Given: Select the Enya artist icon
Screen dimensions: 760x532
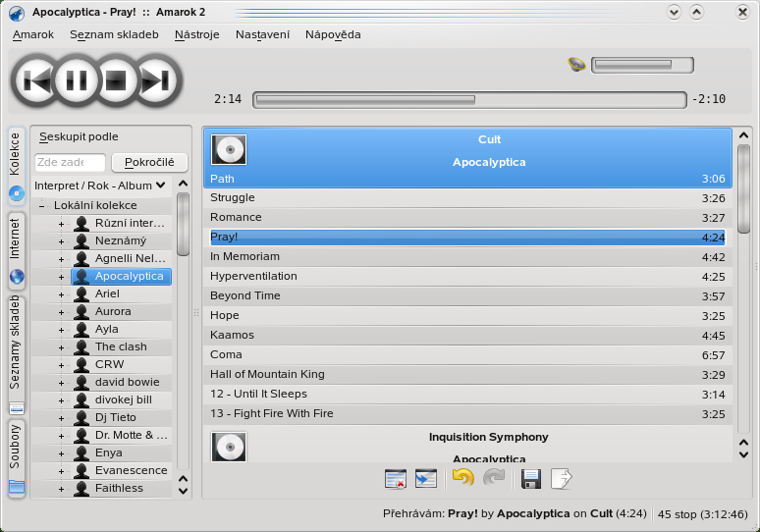Looking at the screenshot, I should pyautogui.click(x=81, y=453).
